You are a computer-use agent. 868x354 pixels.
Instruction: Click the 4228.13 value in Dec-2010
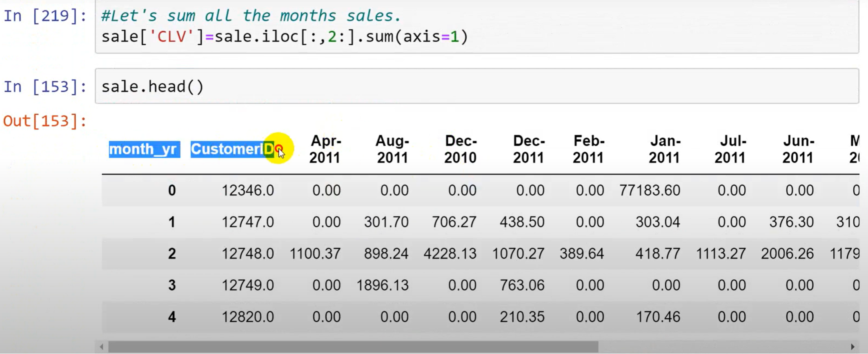450,254
